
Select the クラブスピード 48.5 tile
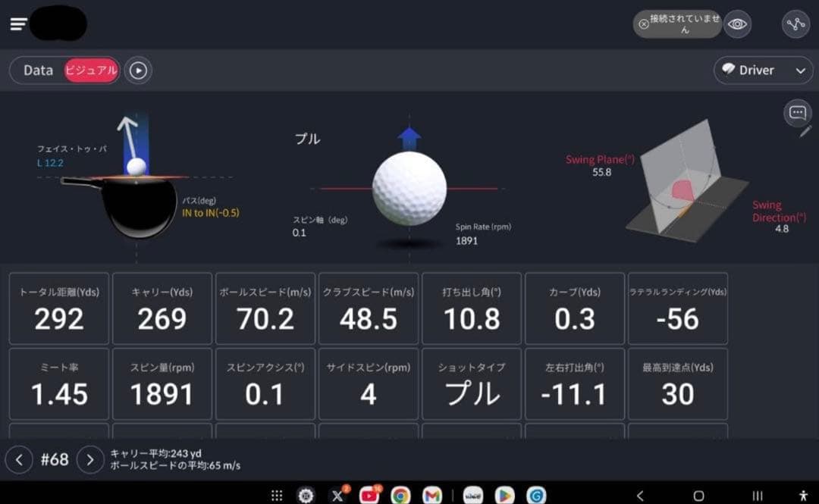(x=369, y=308)
